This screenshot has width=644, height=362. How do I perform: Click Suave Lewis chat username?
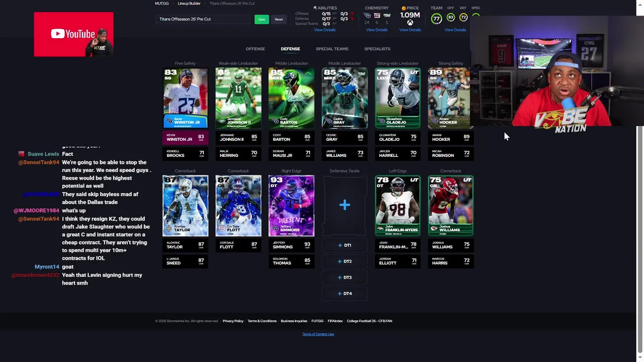pos(43,154)
